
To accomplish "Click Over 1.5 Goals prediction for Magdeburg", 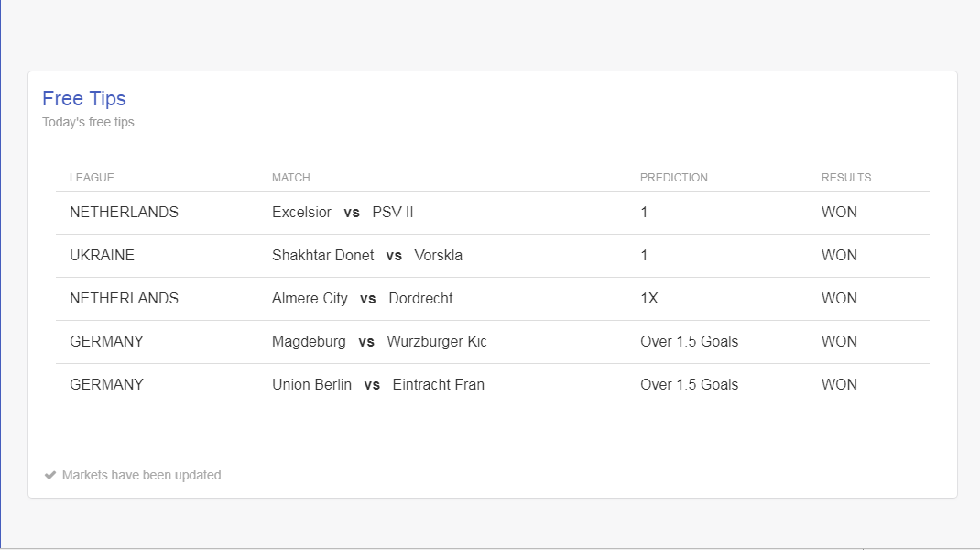I will 689,342.
